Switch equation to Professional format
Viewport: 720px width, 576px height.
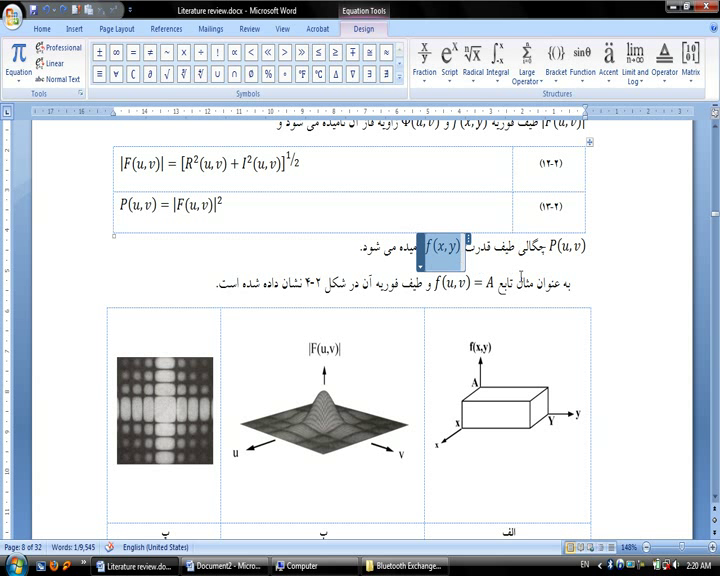point(58,48)
